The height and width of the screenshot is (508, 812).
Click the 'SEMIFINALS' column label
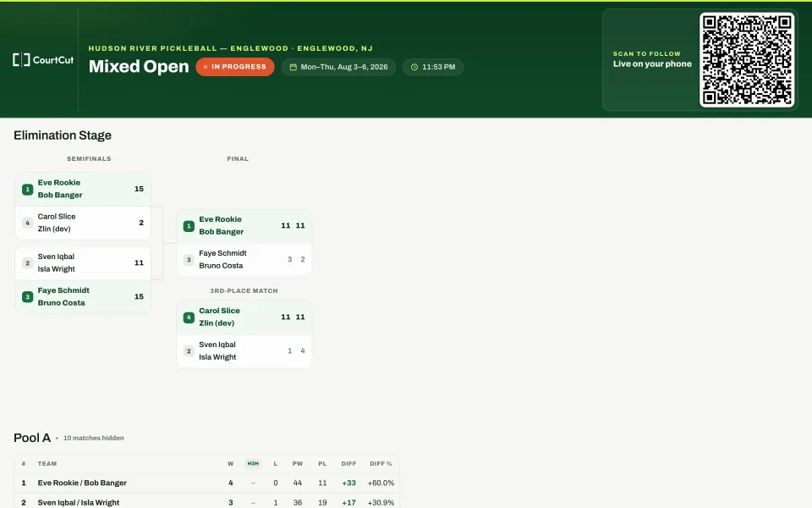tap(89, 158)
